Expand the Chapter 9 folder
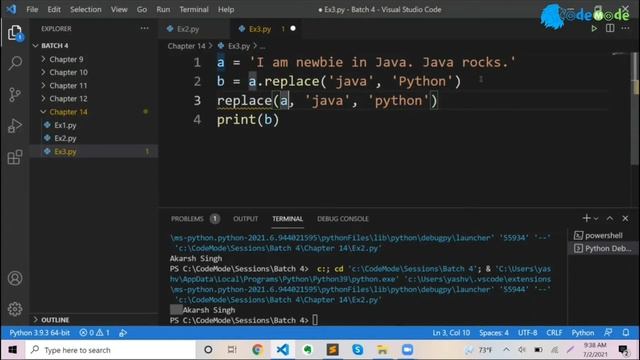Image resolution: width=640 pixels, height=360 pixels. tap(66, 59)
